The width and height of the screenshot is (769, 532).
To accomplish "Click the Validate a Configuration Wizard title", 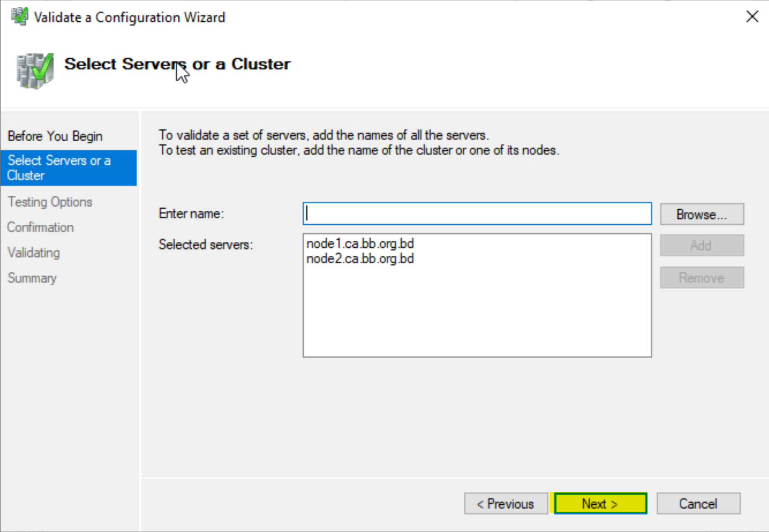I will click(x=129, y=17).
